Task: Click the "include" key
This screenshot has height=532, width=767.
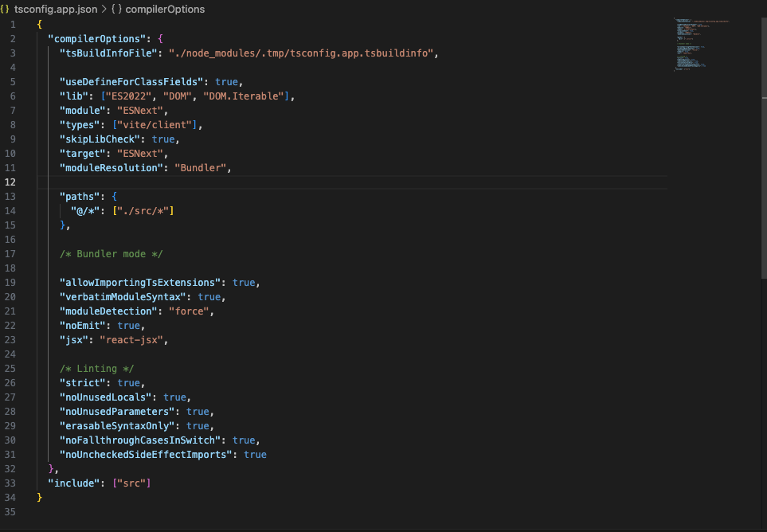Action: pos(74,483)
